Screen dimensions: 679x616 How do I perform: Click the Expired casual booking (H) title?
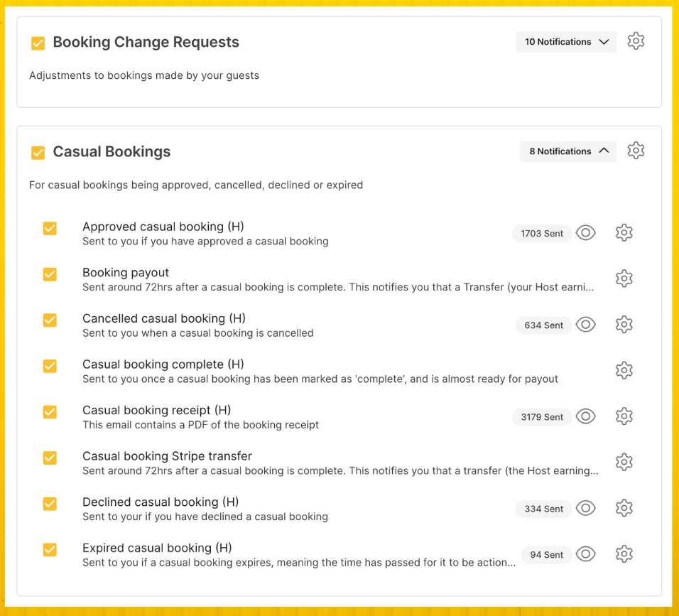(157, 548)
